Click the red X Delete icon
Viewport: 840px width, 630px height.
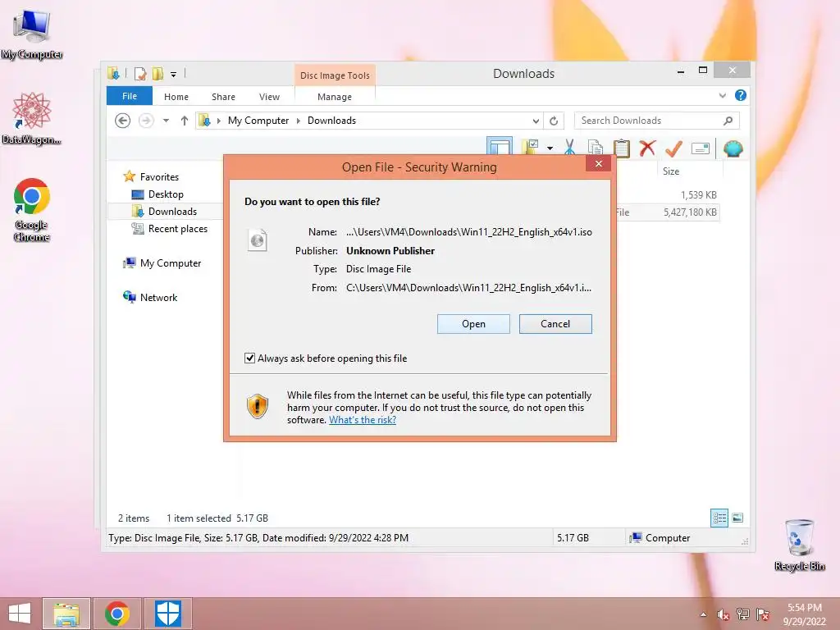tap(648, 148)
